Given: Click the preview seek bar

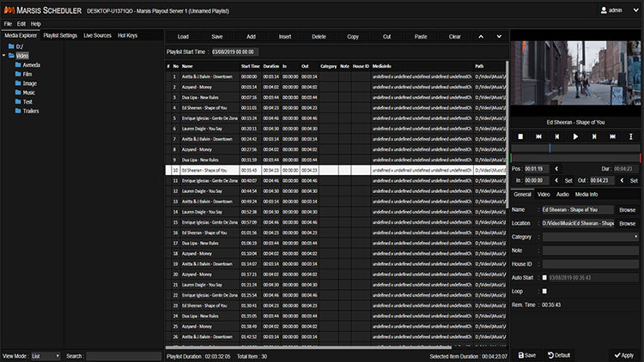Looking at the screenshot, I should 575,148.
